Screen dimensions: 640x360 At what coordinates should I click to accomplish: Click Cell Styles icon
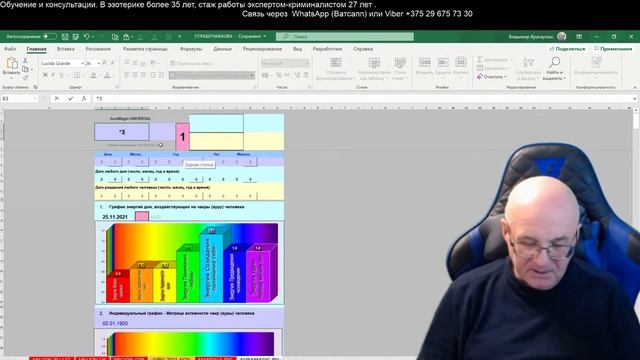coord(400,63)
